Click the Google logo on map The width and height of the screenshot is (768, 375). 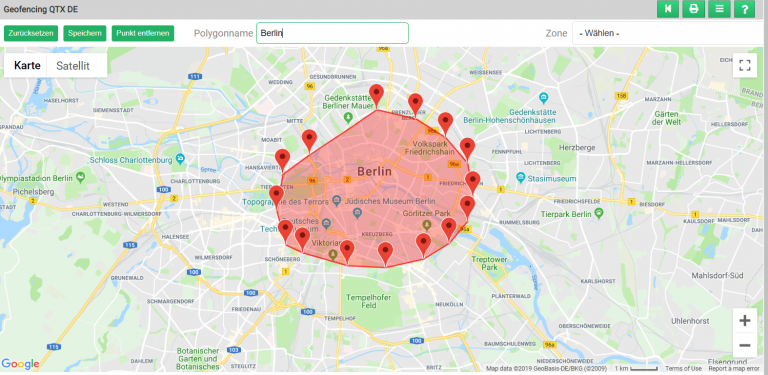coord(20,364)
